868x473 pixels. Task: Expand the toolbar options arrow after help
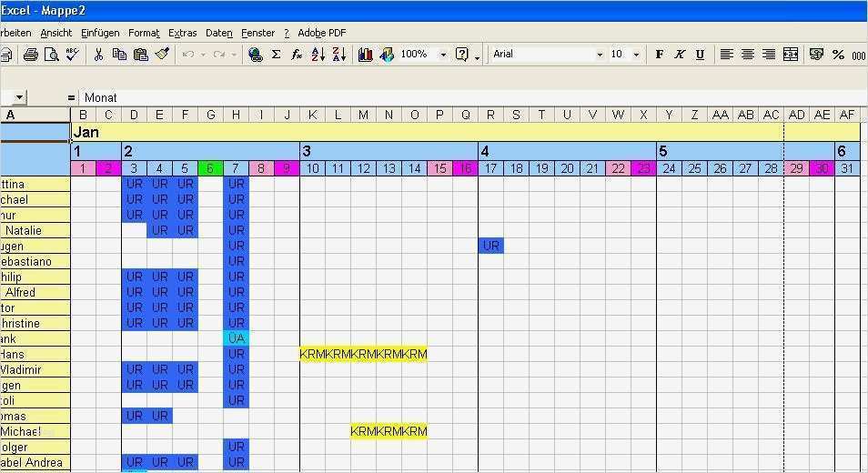click(477, 57)
